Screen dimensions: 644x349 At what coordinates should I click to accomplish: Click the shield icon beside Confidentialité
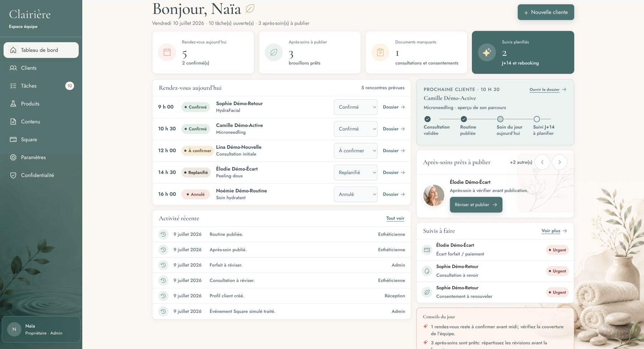[x=13, y=175]
